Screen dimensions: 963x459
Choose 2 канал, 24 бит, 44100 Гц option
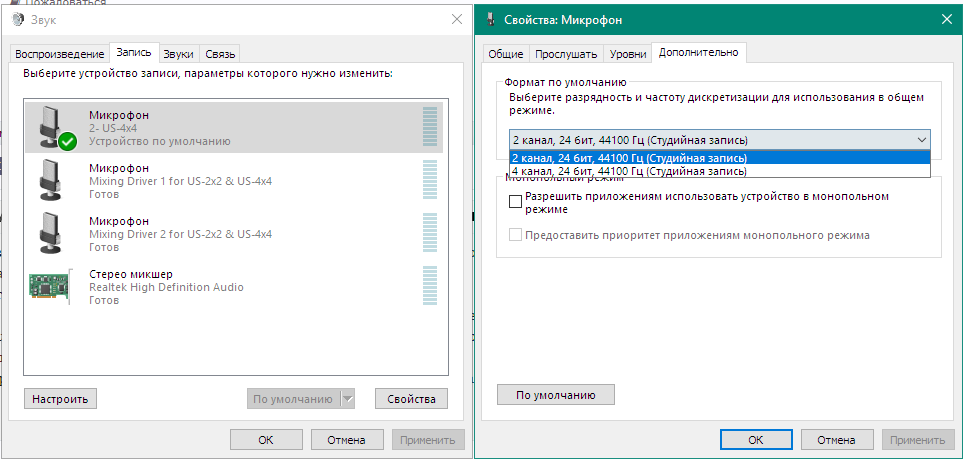(x=720, y=157)
